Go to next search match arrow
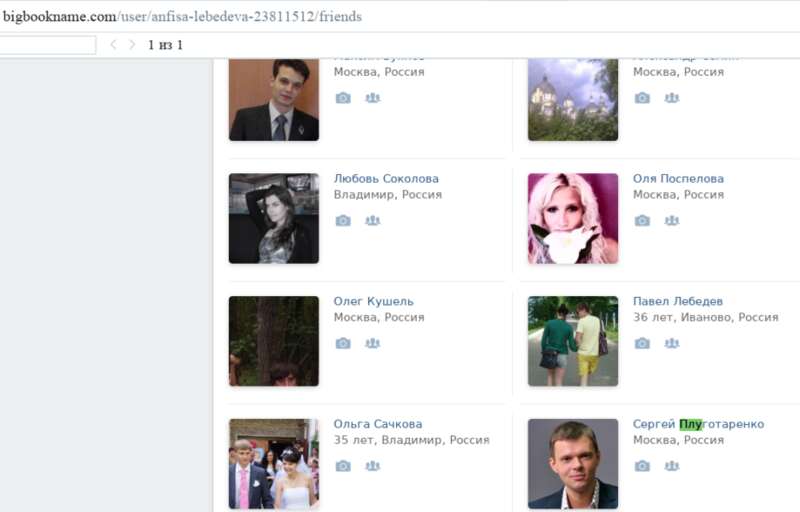Screen dimensions: 800x512 132,45
